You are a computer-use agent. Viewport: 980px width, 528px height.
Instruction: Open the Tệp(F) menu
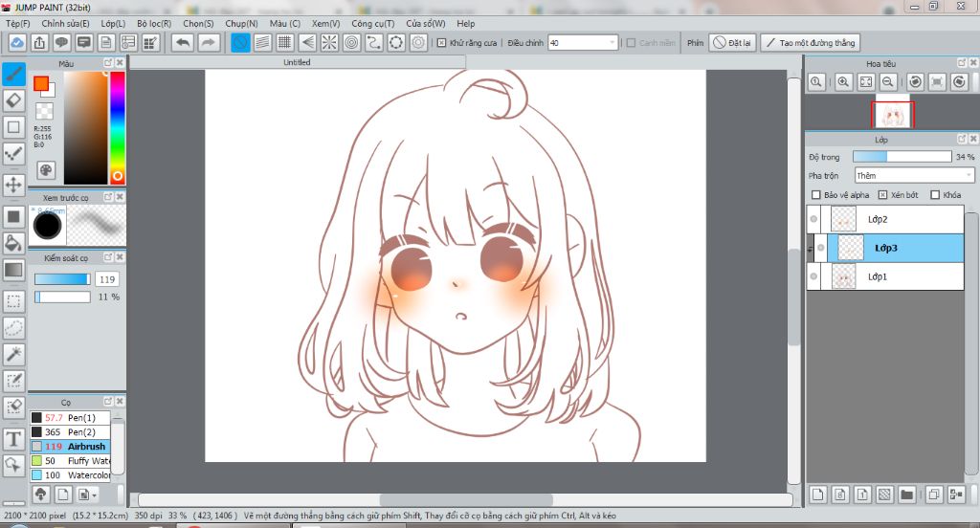coord(18,23)
